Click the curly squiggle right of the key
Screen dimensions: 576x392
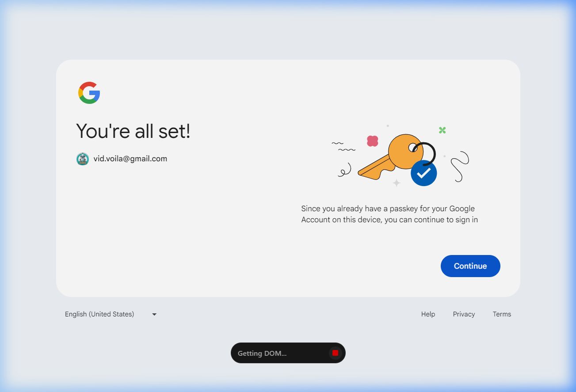[x=460, y=167]
